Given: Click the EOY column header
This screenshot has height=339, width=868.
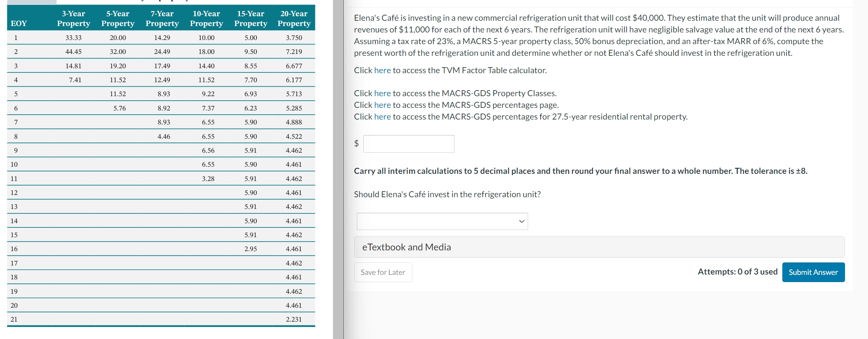Looking at the screenshot, I should pos(19,23).
